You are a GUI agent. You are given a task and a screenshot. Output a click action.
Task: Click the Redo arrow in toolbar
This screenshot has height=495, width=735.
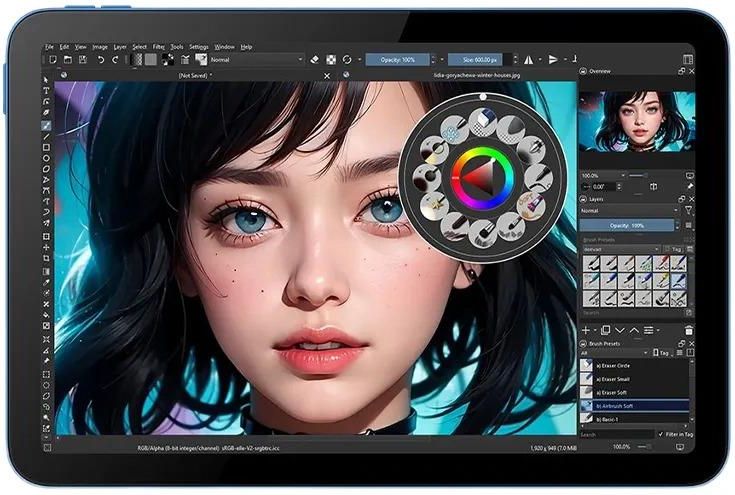(x=115, y=60)
